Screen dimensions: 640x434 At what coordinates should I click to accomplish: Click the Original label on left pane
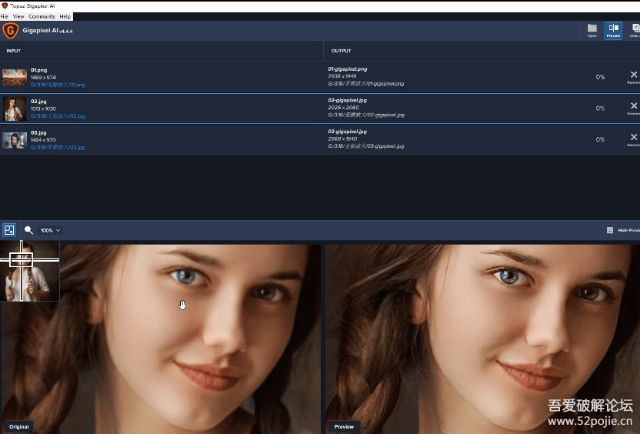click(19, 427)
